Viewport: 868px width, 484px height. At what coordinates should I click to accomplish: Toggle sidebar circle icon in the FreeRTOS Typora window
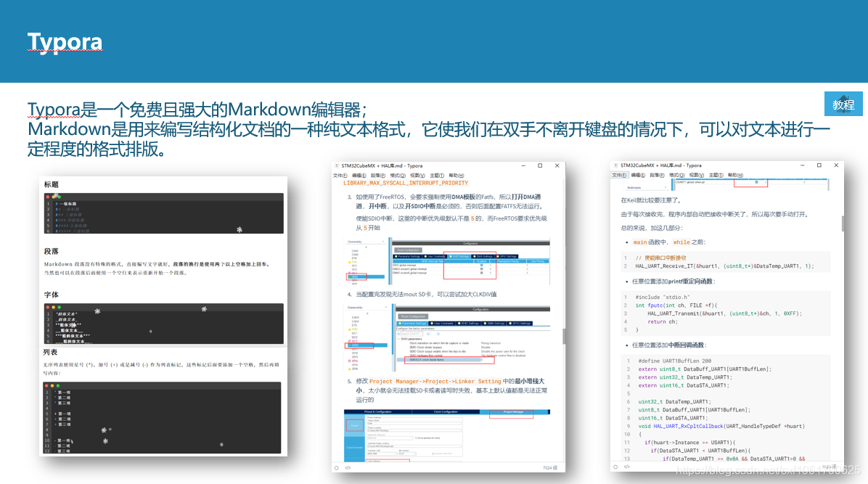point(337,468)
